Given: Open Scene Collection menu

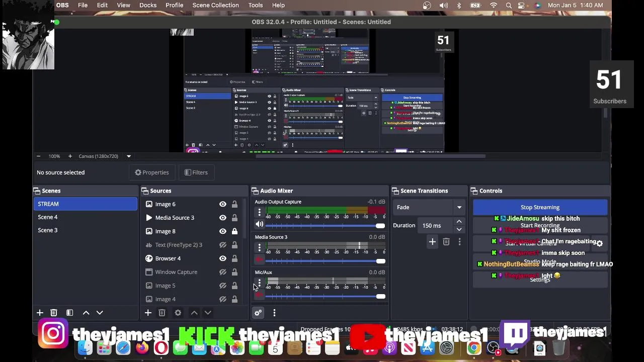Looking at the screenshot, I should 215,5.
